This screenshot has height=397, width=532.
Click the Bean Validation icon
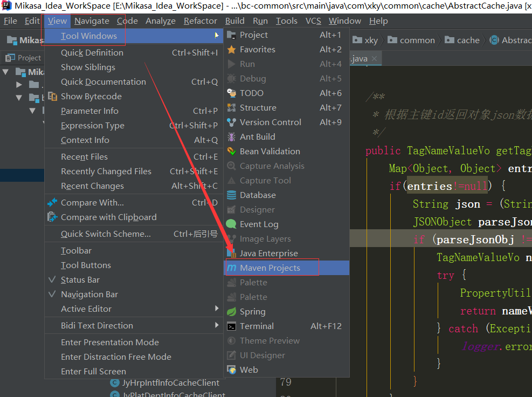231,152
